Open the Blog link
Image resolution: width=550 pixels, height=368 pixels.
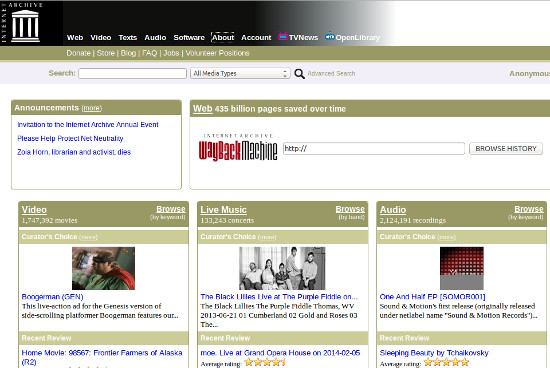pyautogui.click(x=128, y=53)
